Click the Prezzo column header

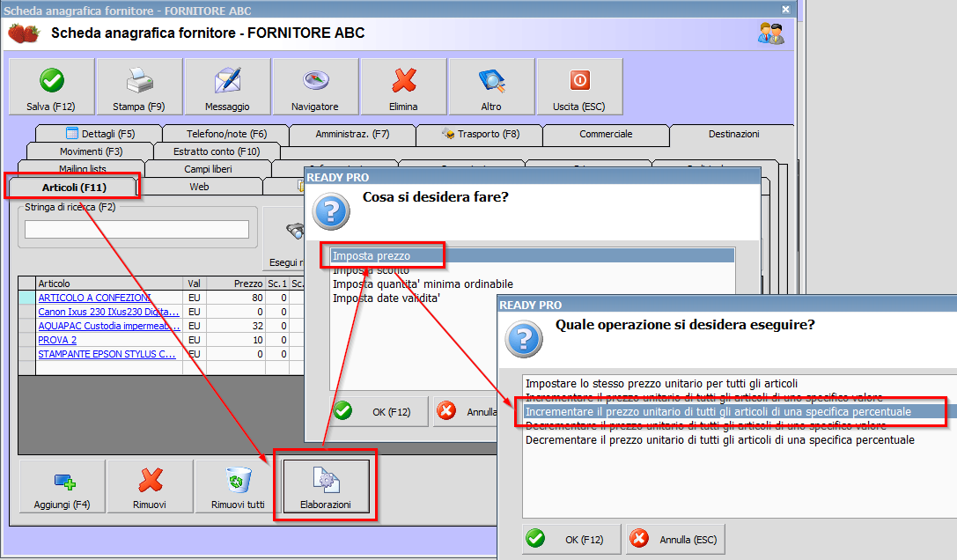[x=236, y=284]
